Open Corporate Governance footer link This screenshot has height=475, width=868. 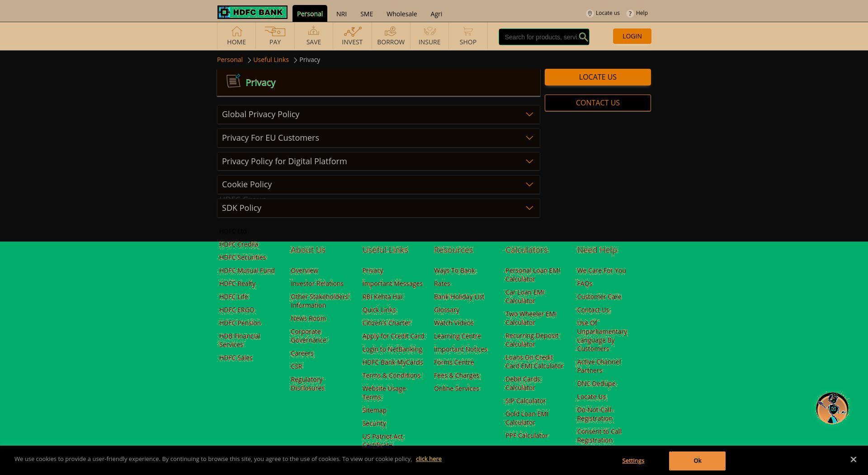pos(308,336)
